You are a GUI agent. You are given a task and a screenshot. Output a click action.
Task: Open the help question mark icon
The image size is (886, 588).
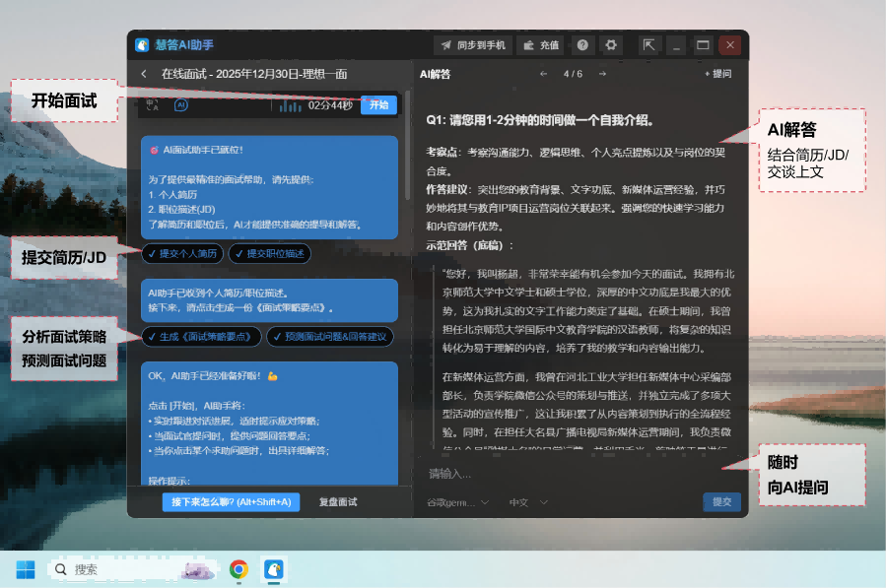[582, 45]
